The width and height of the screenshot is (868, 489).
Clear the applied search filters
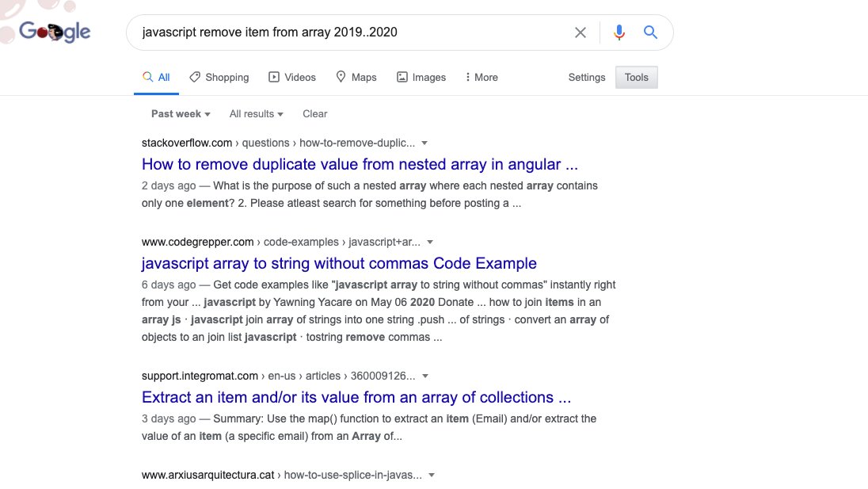coord(315,114)
